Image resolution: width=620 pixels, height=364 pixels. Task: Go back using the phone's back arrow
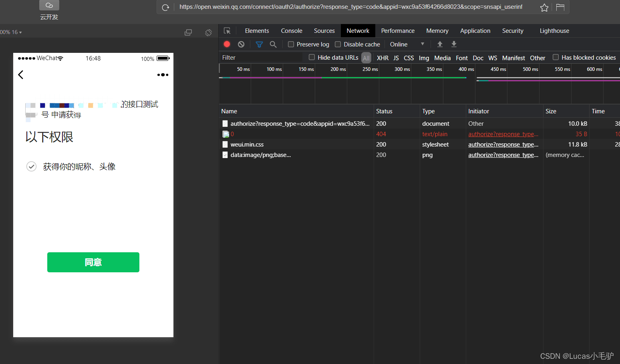21,74
